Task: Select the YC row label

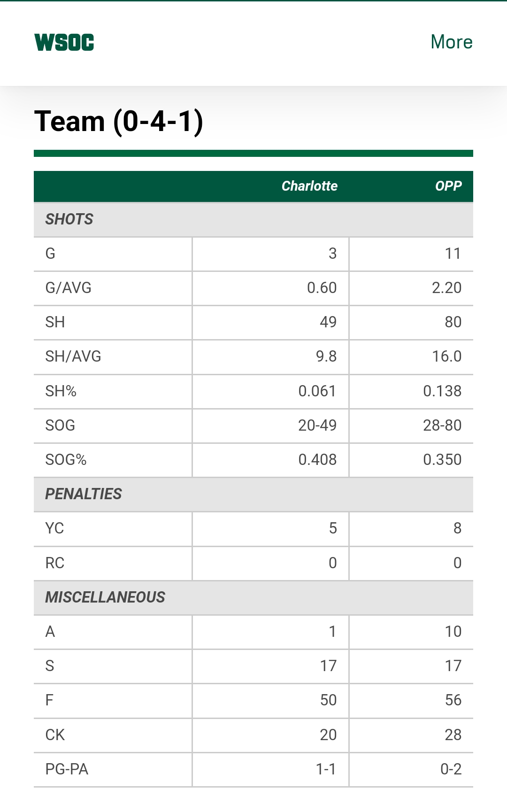Action: click(x=54, y=528)
